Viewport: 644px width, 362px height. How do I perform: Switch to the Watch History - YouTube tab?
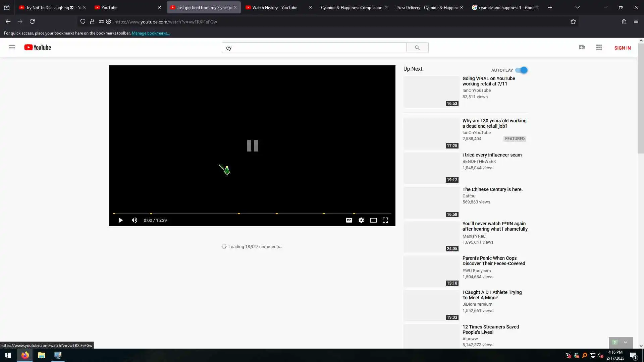275,7
